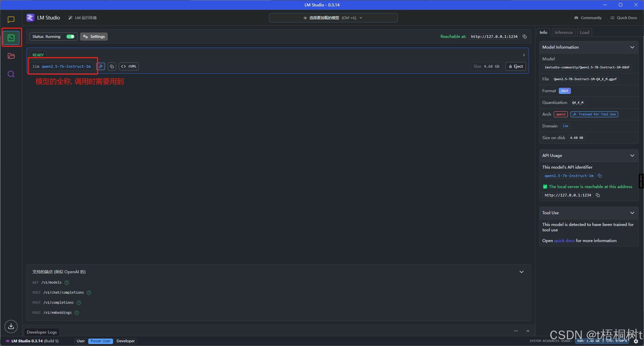Viewport: 644px width, 346px height.
Task: Open app settings gear in the status bar
Action: 636,341
